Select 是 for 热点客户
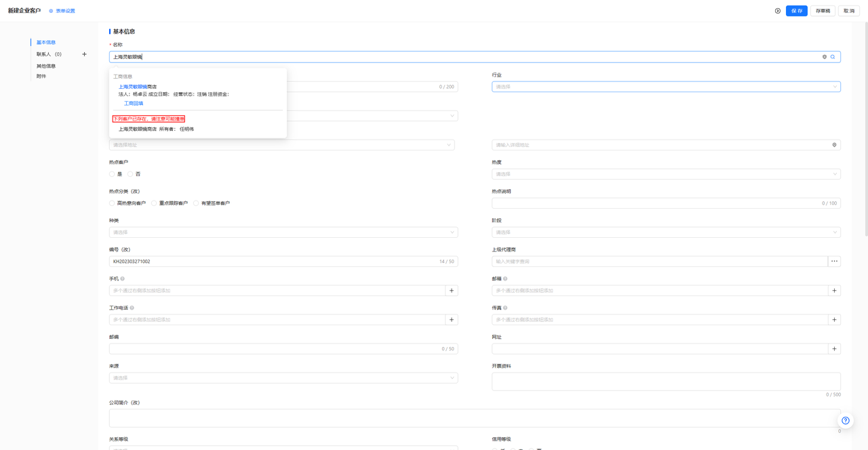The height and width of the screenshot is (450, 868). coord(116,174)
